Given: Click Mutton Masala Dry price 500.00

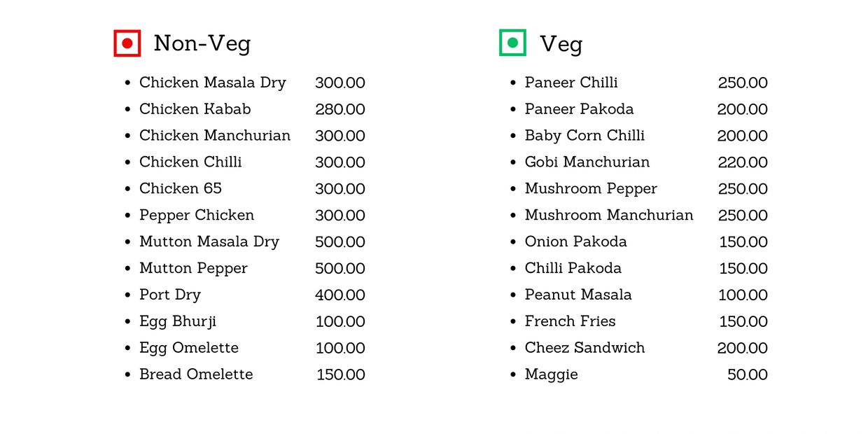Looking at the screenshot, I should [x=339, y=242].
